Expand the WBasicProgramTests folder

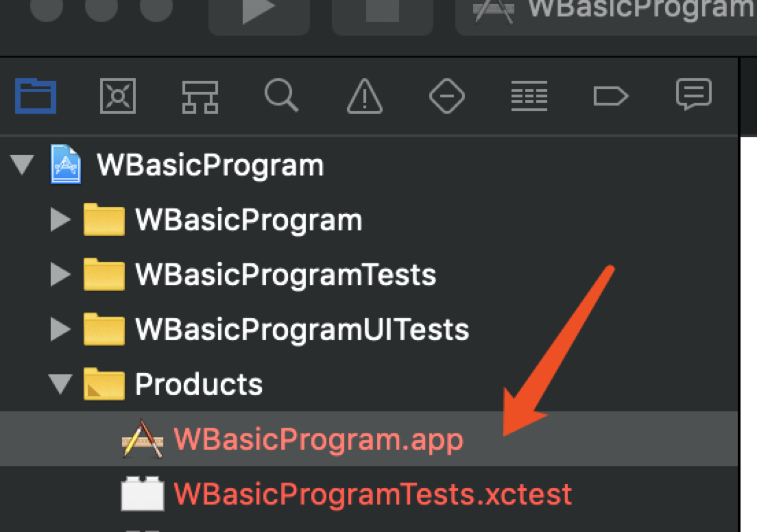pyautogui.click(x=61, y=275)
